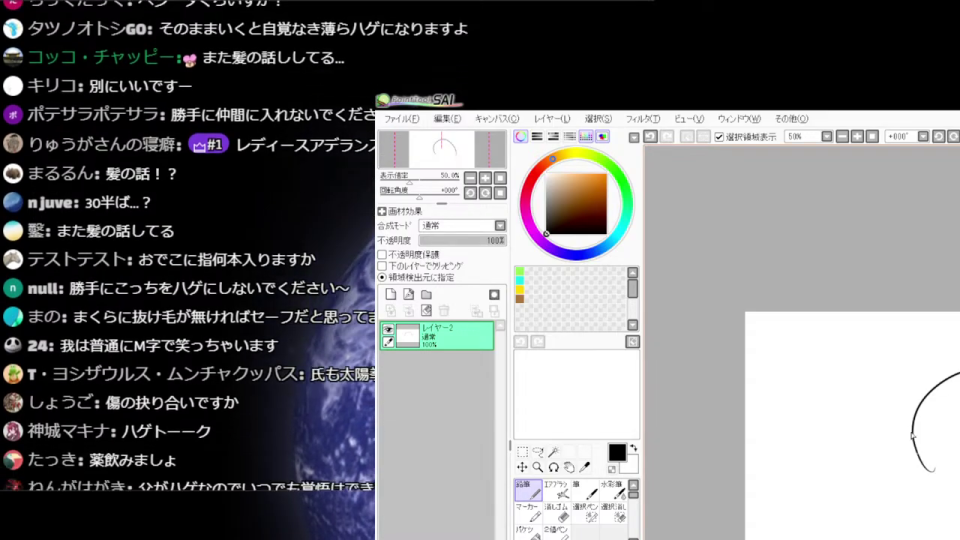Open the +000° rotation angle dropdown
This screenshot has width=960, height=540.
click(923, 136)
